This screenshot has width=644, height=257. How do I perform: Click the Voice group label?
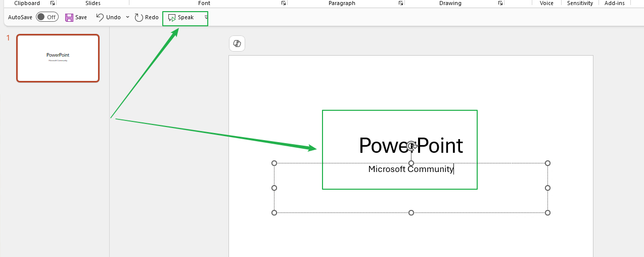(546, 3)
